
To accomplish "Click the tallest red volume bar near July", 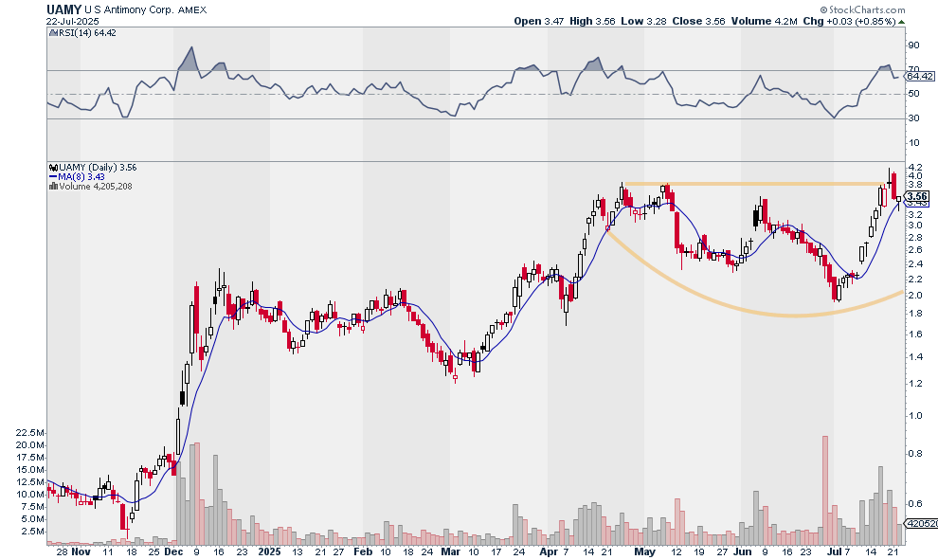I will (x=825, y=490).
